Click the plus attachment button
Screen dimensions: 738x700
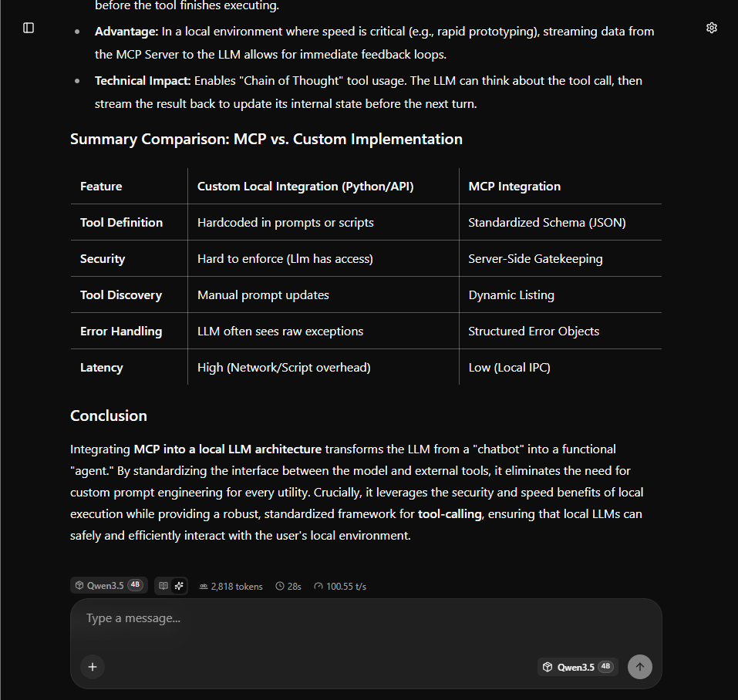[x=93, y=667]
